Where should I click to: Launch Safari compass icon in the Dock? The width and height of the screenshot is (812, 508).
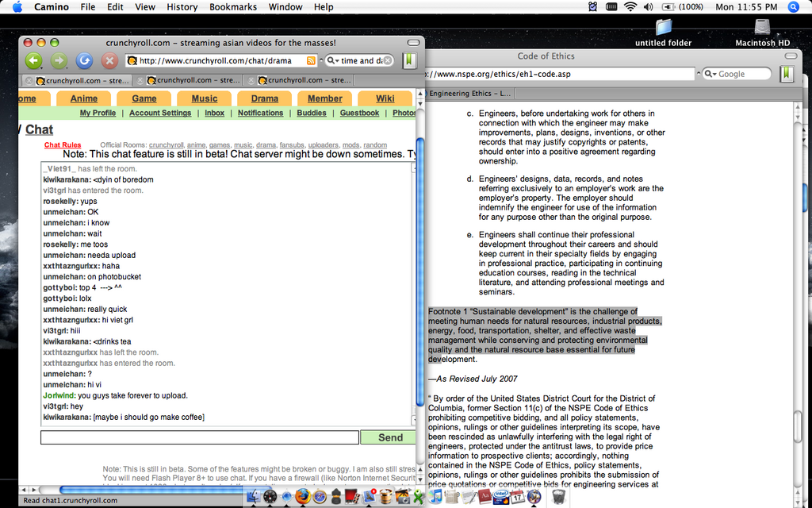320,496
